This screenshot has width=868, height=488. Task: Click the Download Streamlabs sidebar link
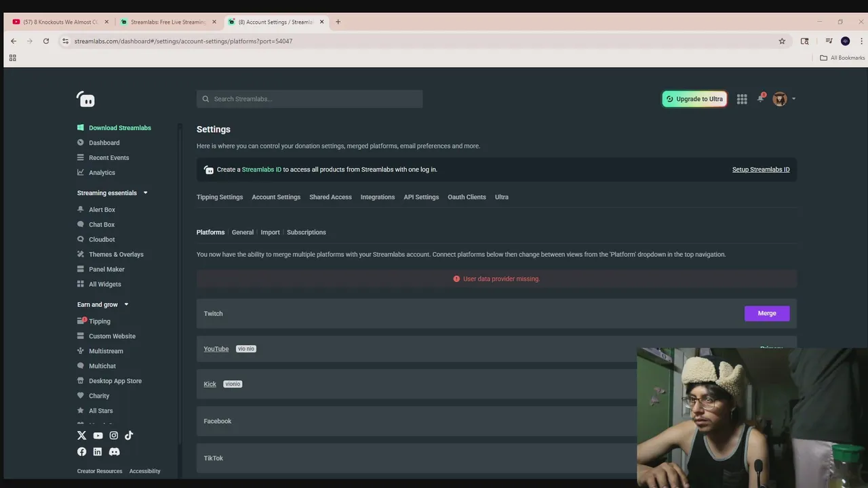point(120,127)
